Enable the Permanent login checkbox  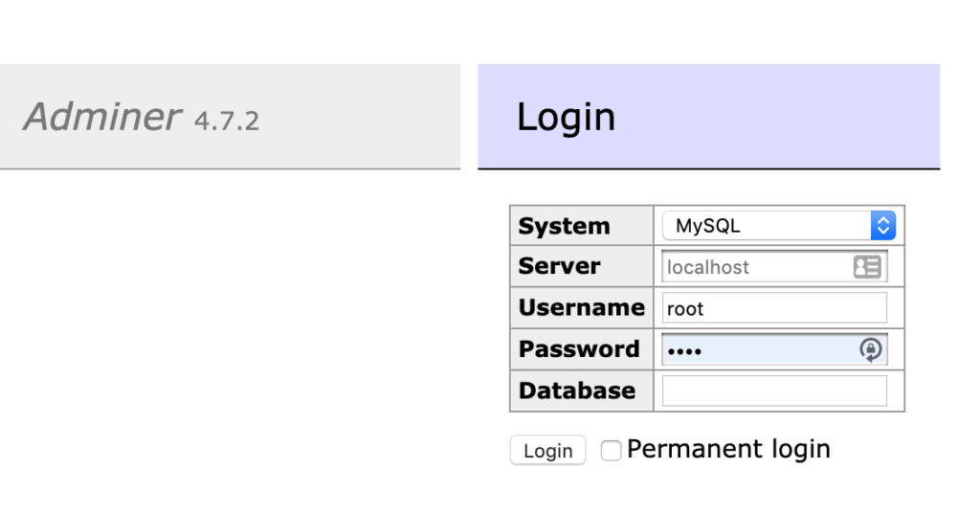click(611, 450)
